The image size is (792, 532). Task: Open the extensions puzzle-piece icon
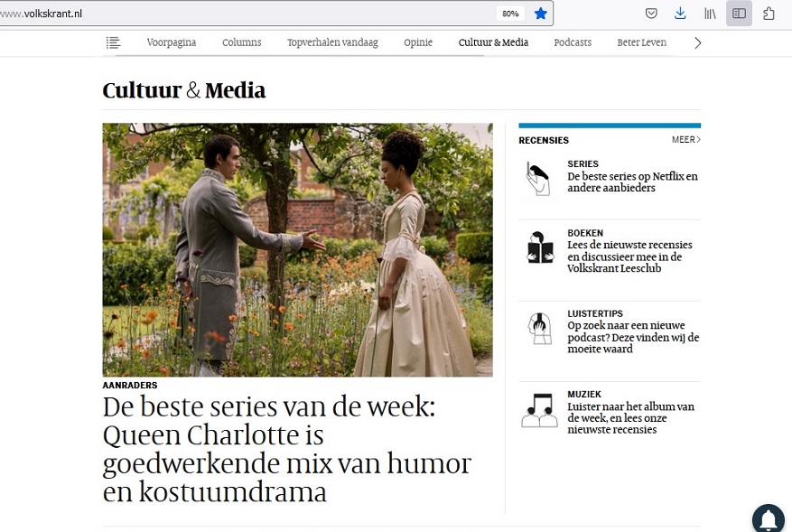pyautogui.click(x=769, y=14)
